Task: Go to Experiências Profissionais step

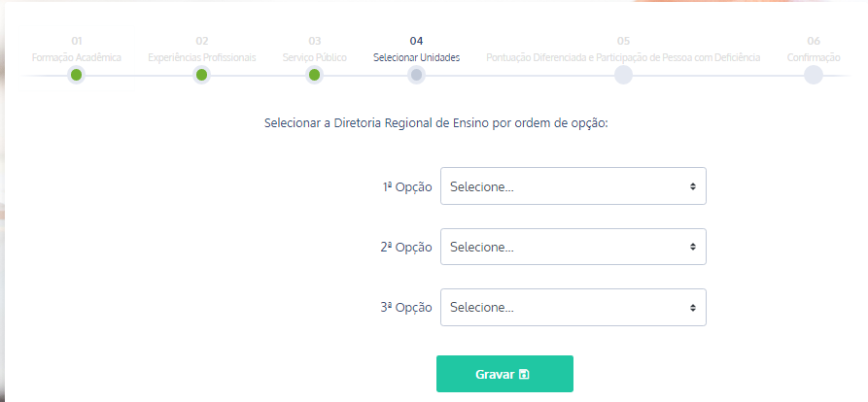Action: [201, 57]
